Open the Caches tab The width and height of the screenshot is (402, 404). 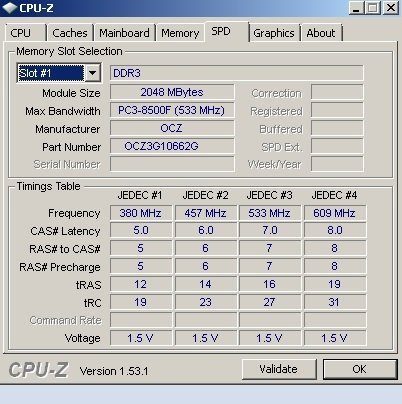point(70,33)
